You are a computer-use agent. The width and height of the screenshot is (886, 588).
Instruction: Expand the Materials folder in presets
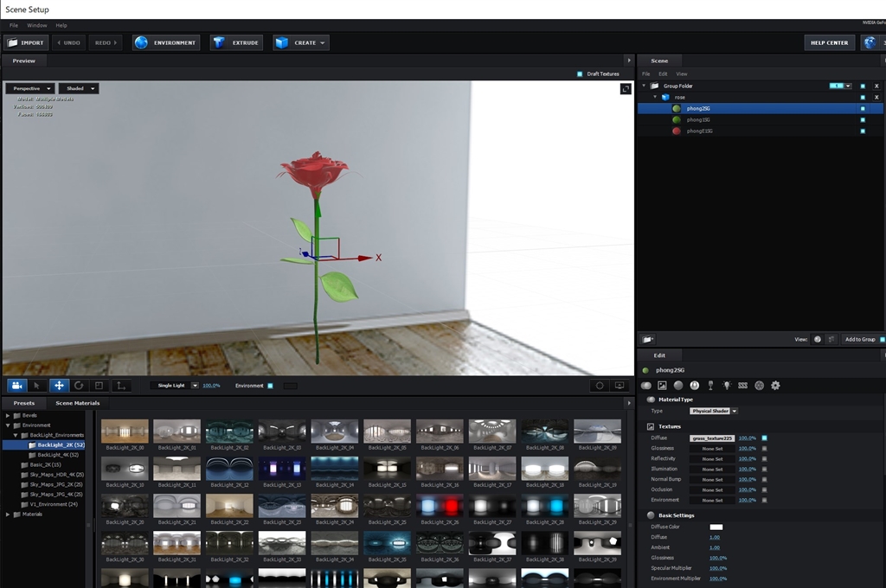click(x=8, y=514)
